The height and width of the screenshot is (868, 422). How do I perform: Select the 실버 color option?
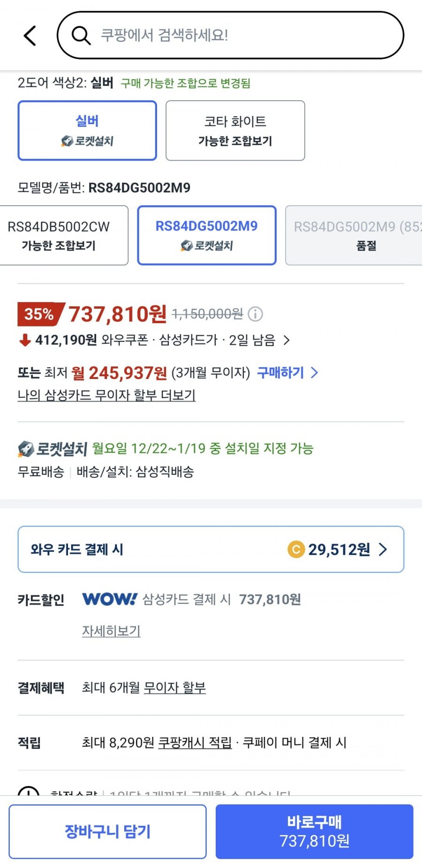pos(87,131)
